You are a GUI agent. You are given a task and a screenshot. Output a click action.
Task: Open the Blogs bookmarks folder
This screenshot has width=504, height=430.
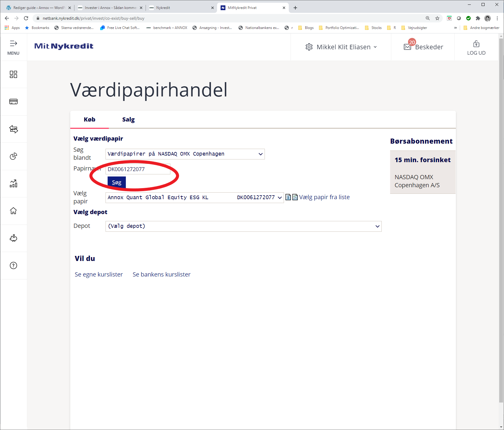coord(306,28)
